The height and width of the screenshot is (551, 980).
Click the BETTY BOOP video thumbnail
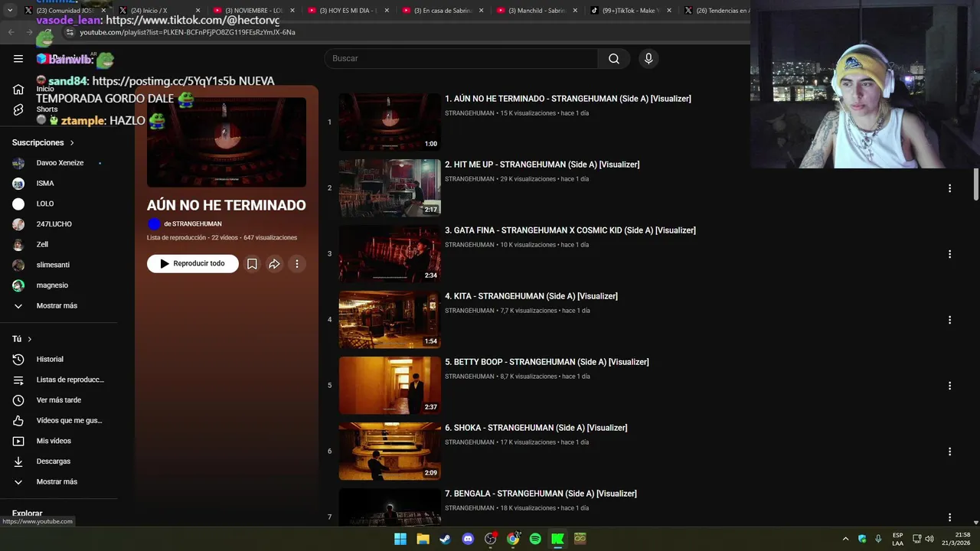click(390, 386)
